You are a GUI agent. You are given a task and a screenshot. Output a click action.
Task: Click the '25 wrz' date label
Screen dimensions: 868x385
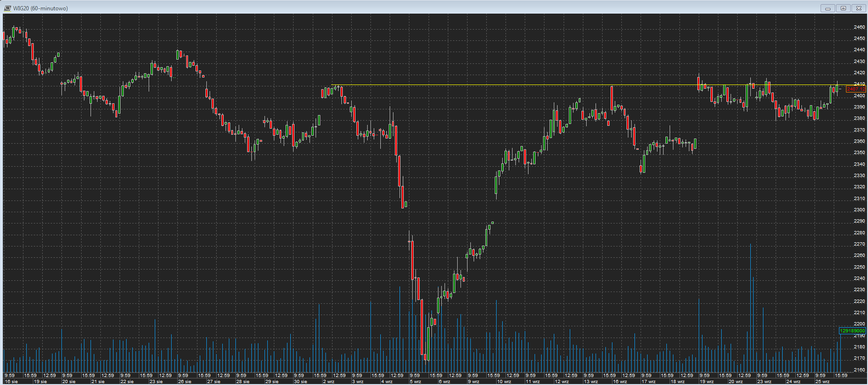pos(823,382)
